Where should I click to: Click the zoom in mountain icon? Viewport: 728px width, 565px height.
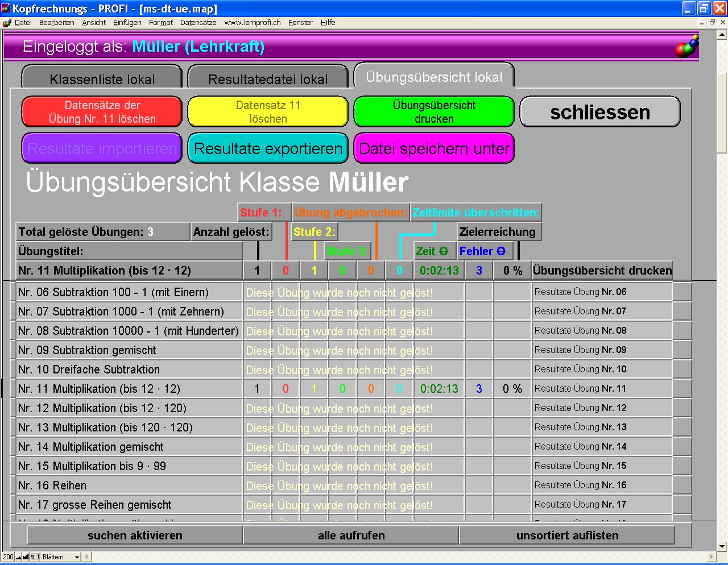[x=26, y=557]
